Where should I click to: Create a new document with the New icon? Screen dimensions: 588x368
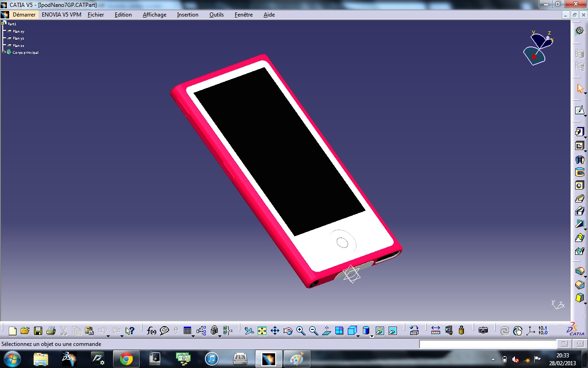click(x=12, y=330)
